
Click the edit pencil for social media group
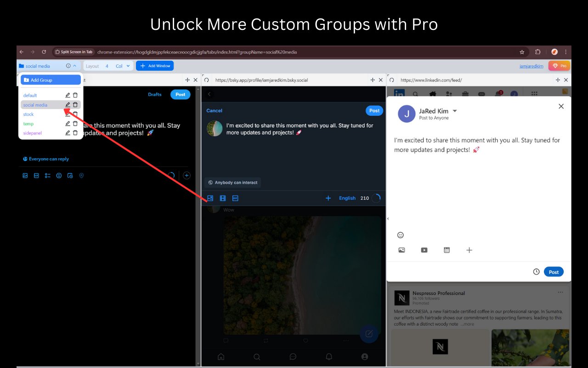[x=68, y=105]
